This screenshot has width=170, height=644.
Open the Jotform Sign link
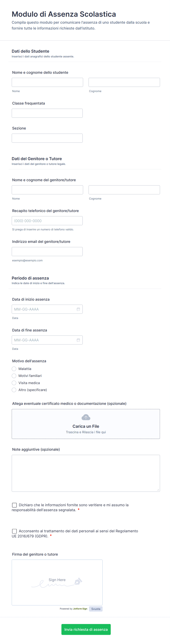point(80,609)
